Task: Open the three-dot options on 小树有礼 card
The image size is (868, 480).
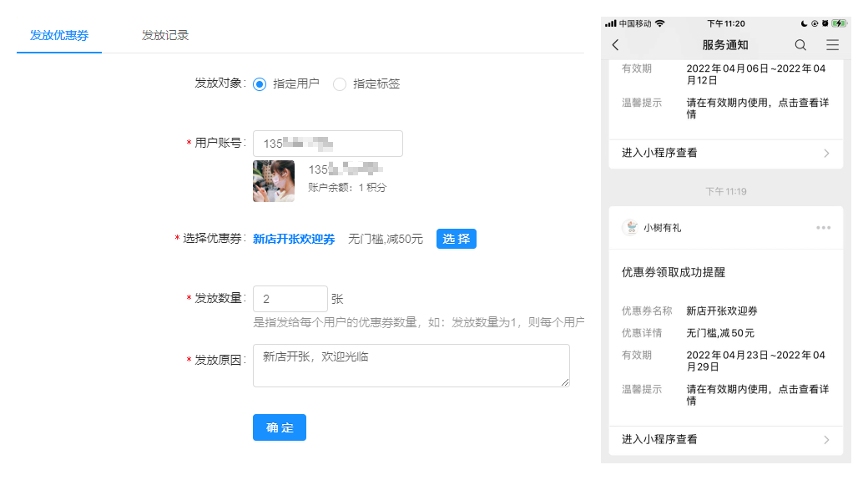Action: pyautogui.click(x=824, y=228)
